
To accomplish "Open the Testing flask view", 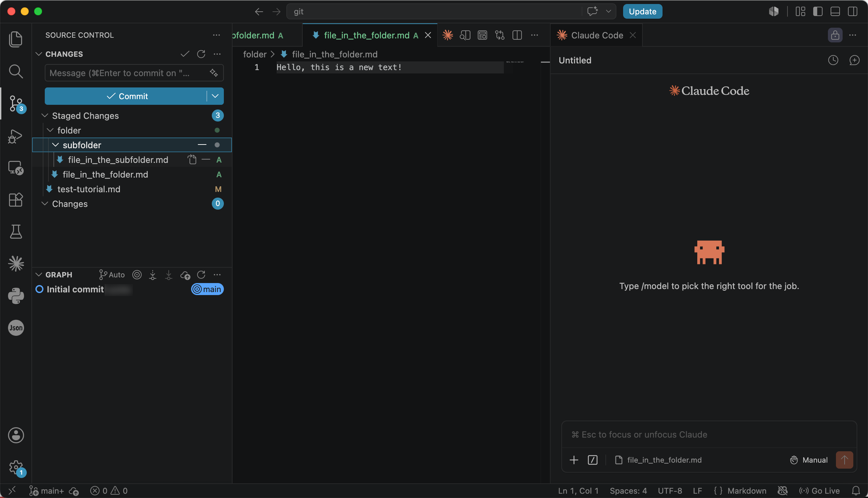I will click(16, 232).
